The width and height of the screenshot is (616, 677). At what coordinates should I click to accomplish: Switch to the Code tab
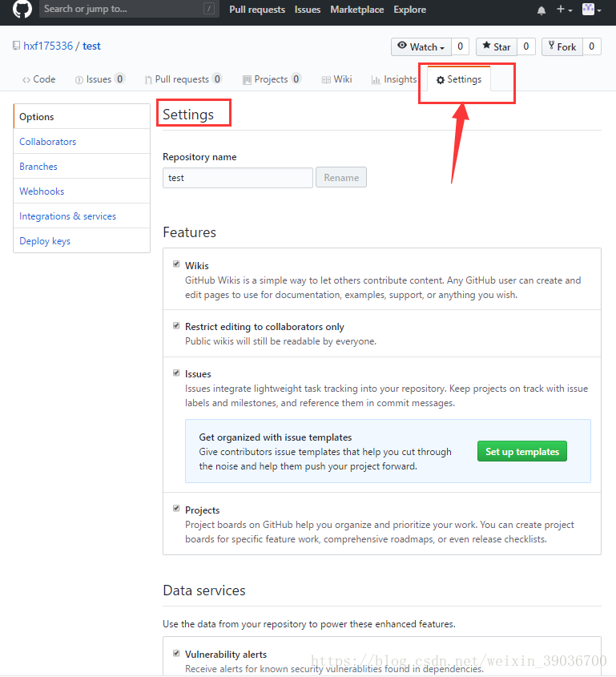(39, 79)
